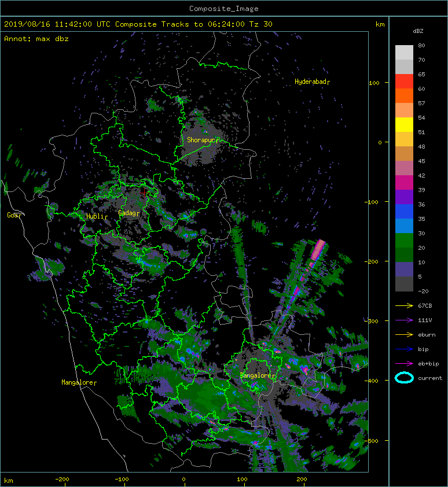Click the Composite_Image title text

224,9
